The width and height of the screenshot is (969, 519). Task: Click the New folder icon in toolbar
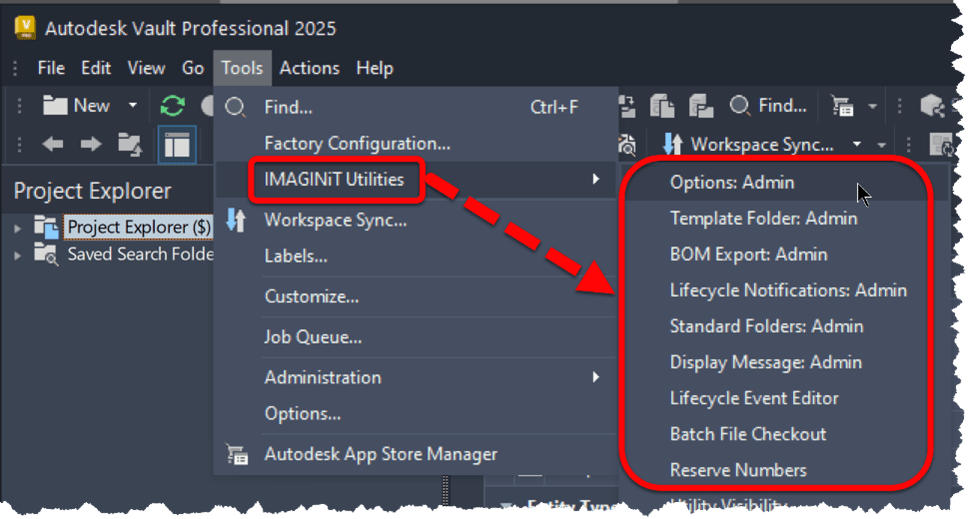54,106
